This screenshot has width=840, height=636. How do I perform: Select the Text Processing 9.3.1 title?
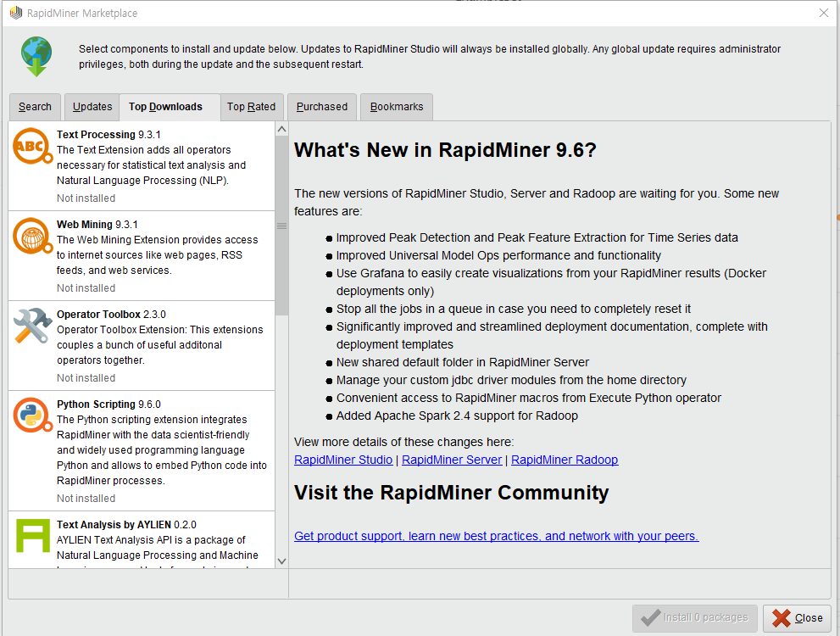click(108, 135)
